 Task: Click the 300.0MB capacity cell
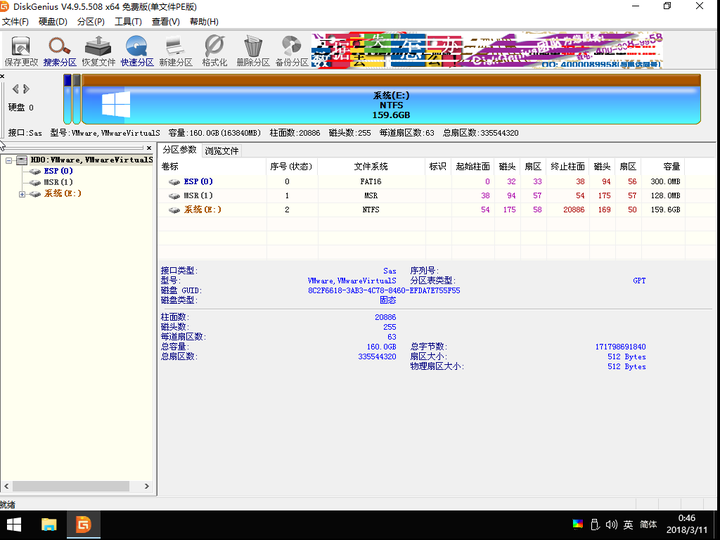tap(665, 181)
